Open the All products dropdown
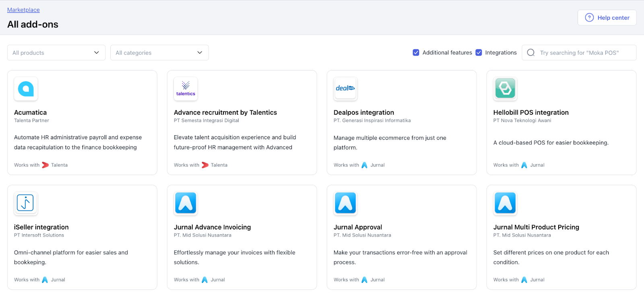644x293 pixels. click(56, 53)
